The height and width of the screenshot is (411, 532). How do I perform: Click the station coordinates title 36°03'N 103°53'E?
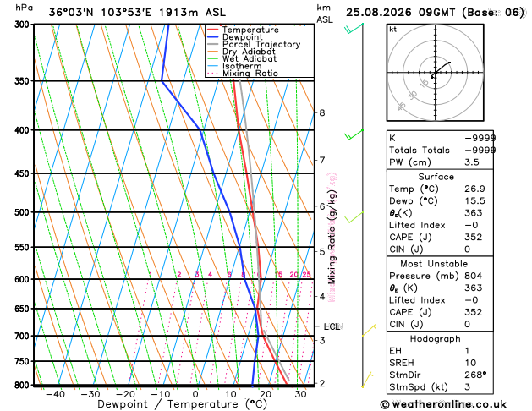click(x=101, y=13)
